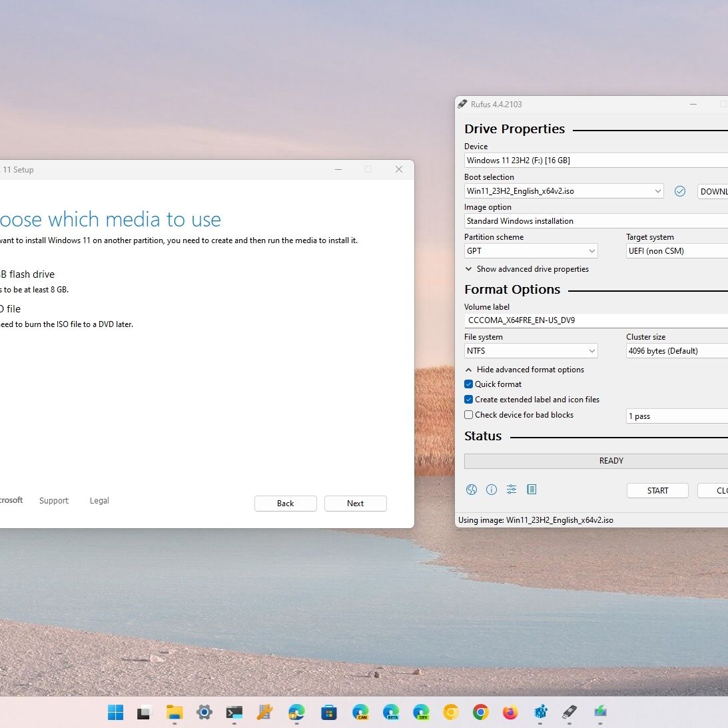
Task: Open the Settings gear on the taskbar
Action: coord(204,712)
